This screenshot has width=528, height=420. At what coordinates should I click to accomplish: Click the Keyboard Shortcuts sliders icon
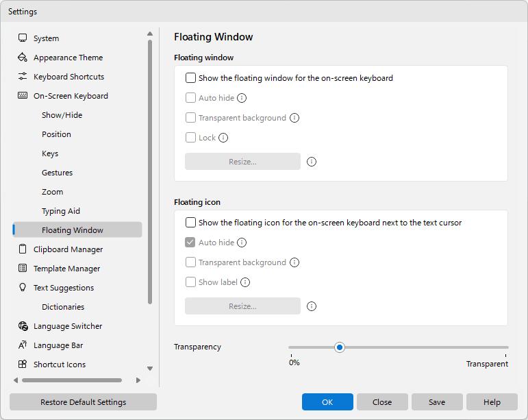(x=23, y=77)
